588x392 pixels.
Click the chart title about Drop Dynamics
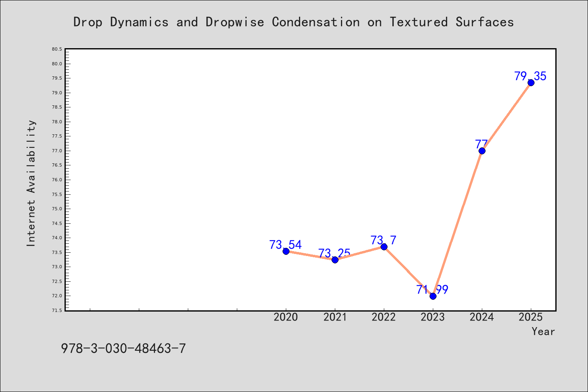pos(294,22)
